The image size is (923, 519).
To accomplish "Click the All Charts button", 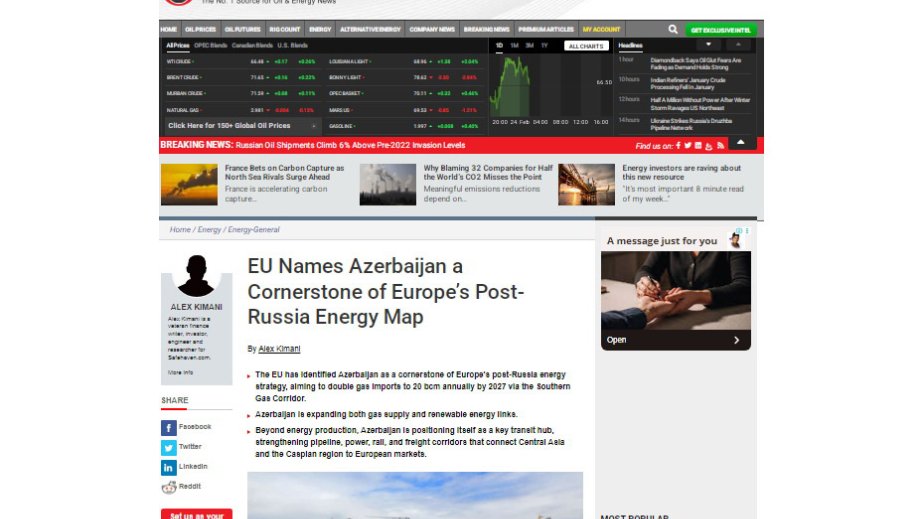I will [x=586, y=46].
